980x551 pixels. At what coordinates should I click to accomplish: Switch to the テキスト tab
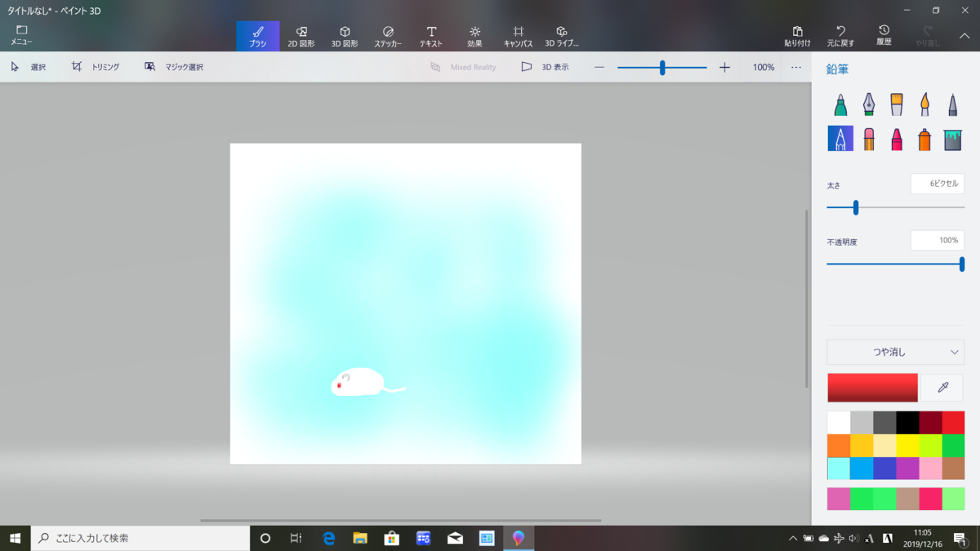431,36
